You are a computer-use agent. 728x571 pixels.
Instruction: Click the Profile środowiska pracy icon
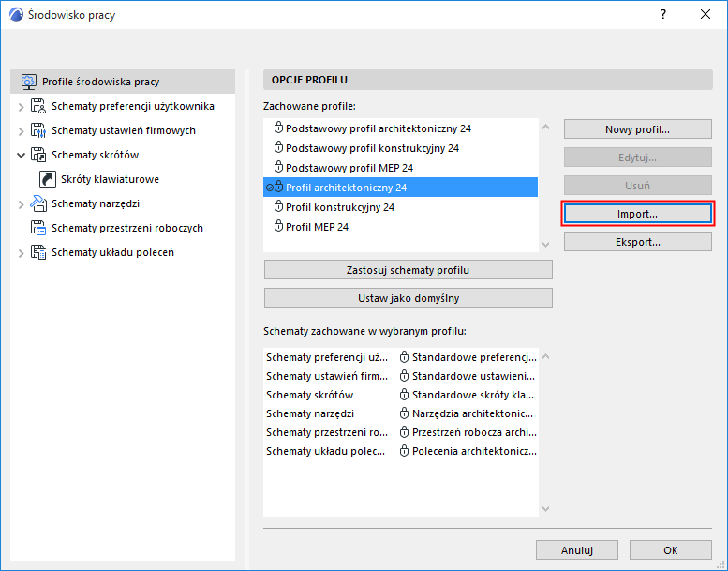tap(29, 82)
